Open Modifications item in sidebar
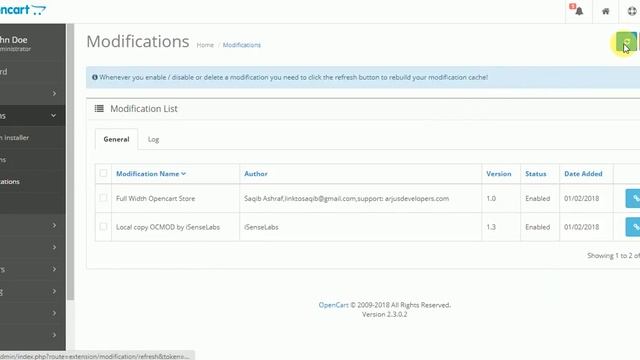Viewport: 640px width, 360px height. [x=33, y=182]
